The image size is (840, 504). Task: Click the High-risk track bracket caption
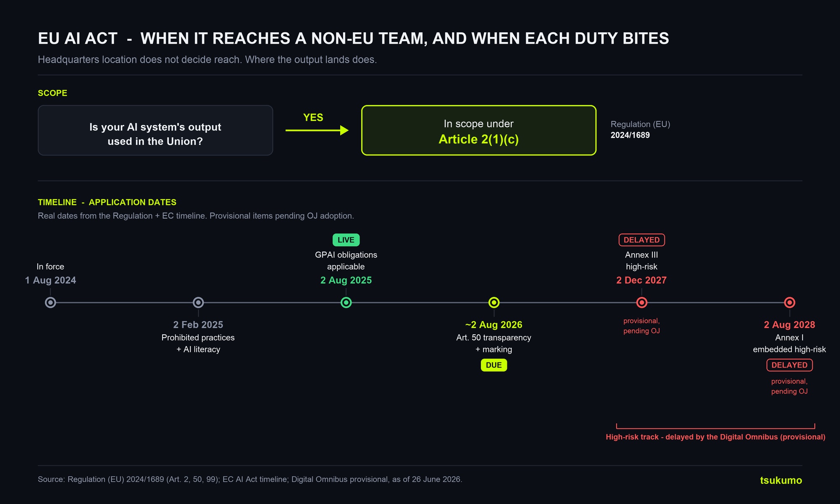(x=716, y=437)
